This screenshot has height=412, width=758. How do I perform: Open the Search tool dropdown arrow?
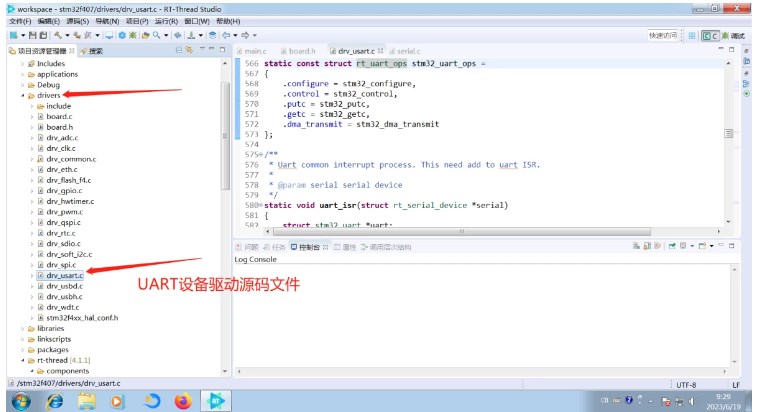click(x=166, y=35)
